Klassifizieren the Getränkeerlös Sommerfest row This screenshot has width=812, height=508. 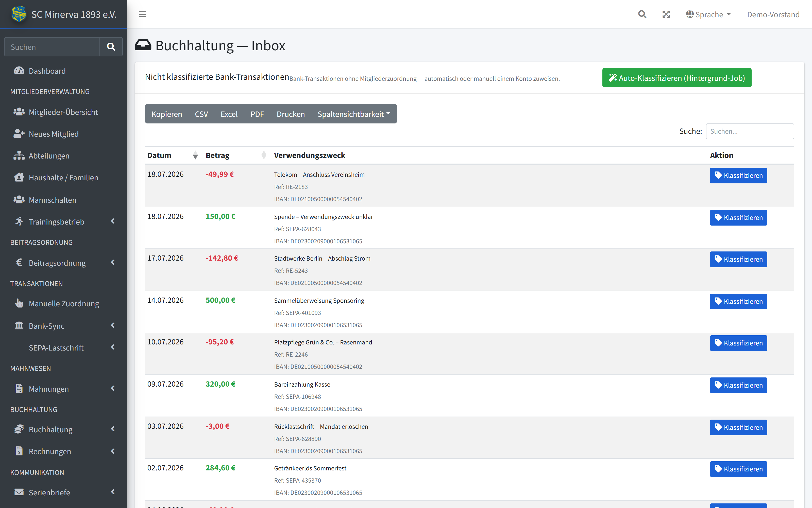738,469
